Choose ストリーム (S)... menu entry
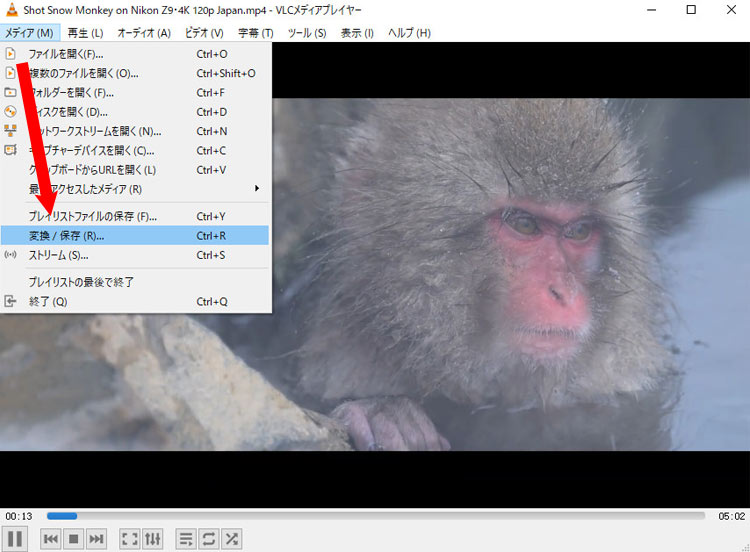750x552 pixels. pyautogui.click(x=135, y=255)
